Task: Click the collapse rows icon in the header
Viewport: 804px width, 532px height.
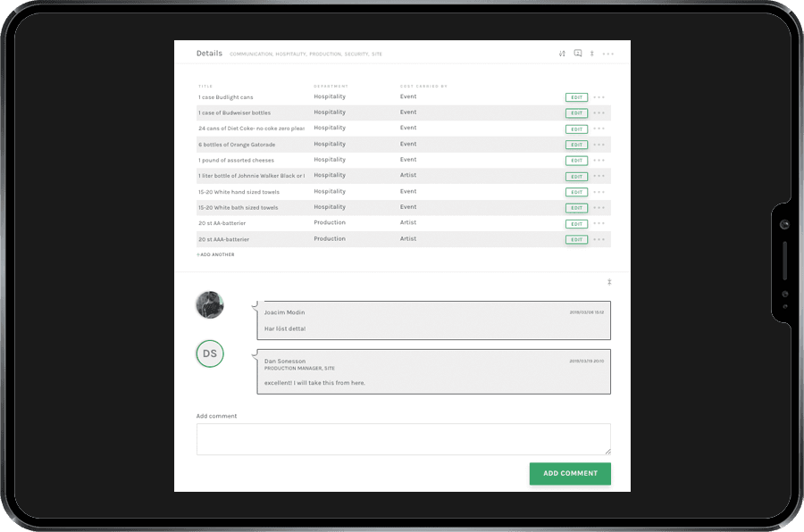Action: point(592,54)
